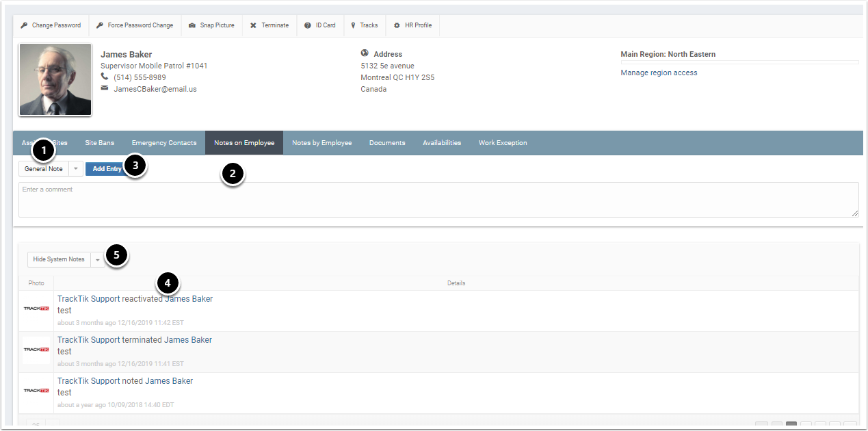Click the (514) 555-8989 phone number
This screenshot has width=868, height=431.
[x=140, y=77]
